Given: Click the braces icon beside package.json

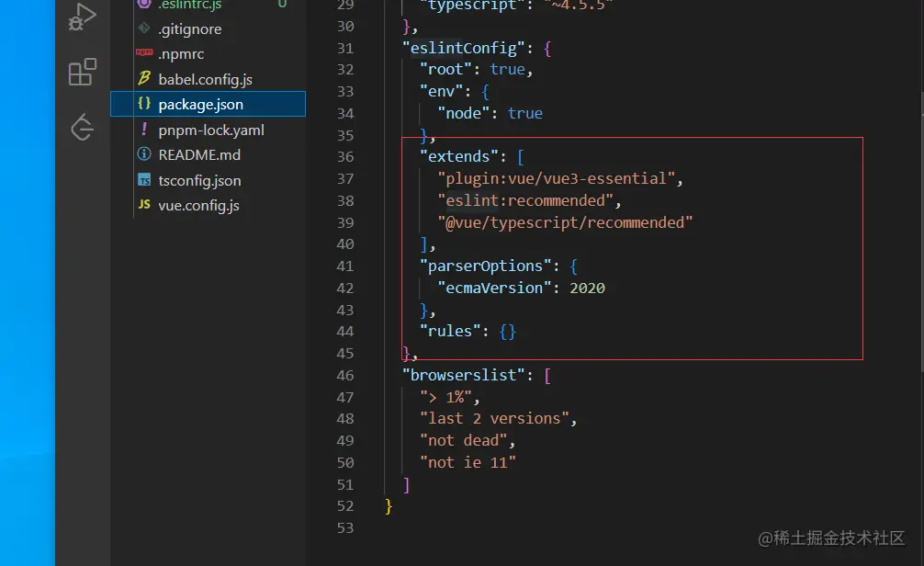Looking at the screenshot, I should [x=144, y=103].
